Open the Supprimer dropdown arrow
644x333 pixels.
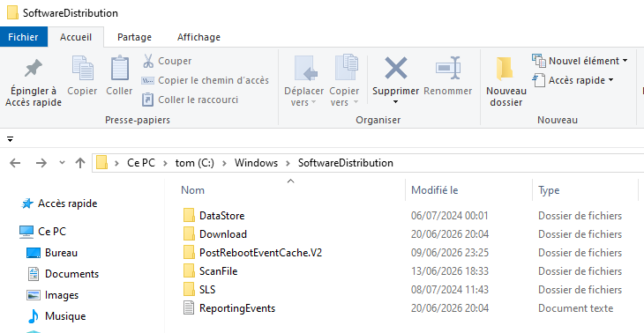pos(395,101)
